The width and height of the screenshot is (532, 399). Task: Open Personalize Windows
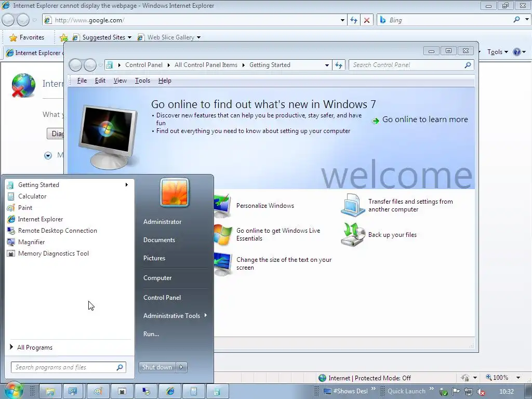[265, 206]
